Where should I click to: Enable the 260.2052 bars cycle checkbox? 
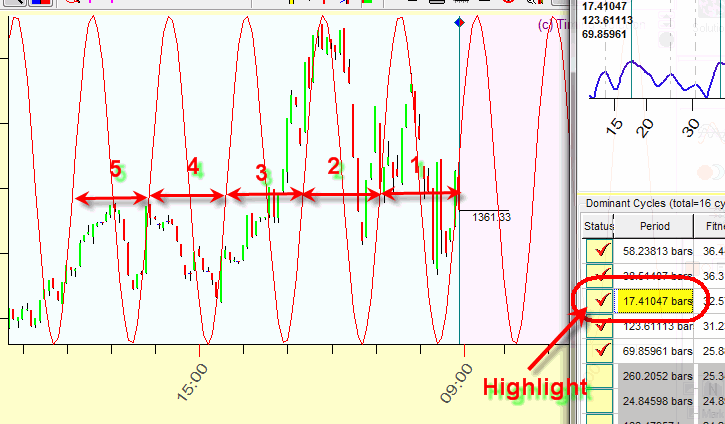tap(598, 377)
